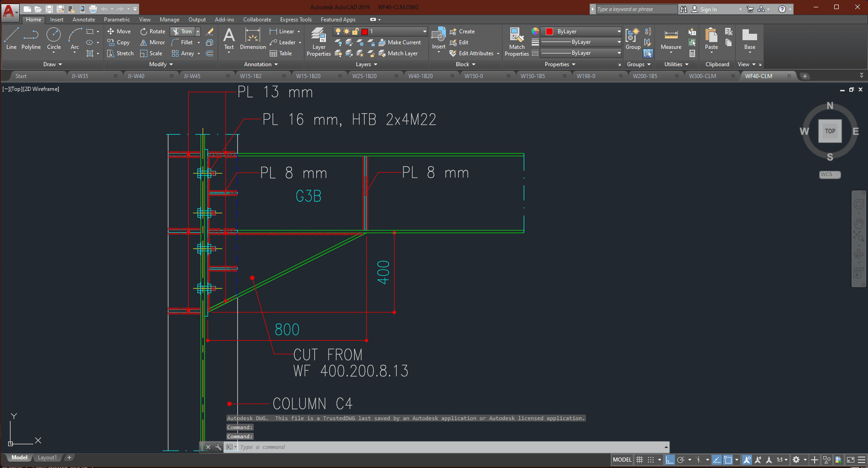
Task: Insert a Table annotation
Action: tap(281, 53)
